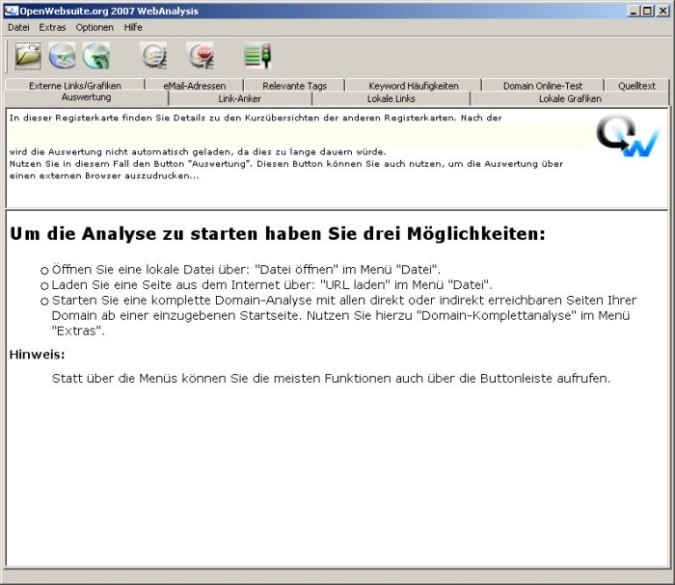Select the Auswertung tab
The height and width of the screenshot is (585, 675).
(x=86, y=98)
